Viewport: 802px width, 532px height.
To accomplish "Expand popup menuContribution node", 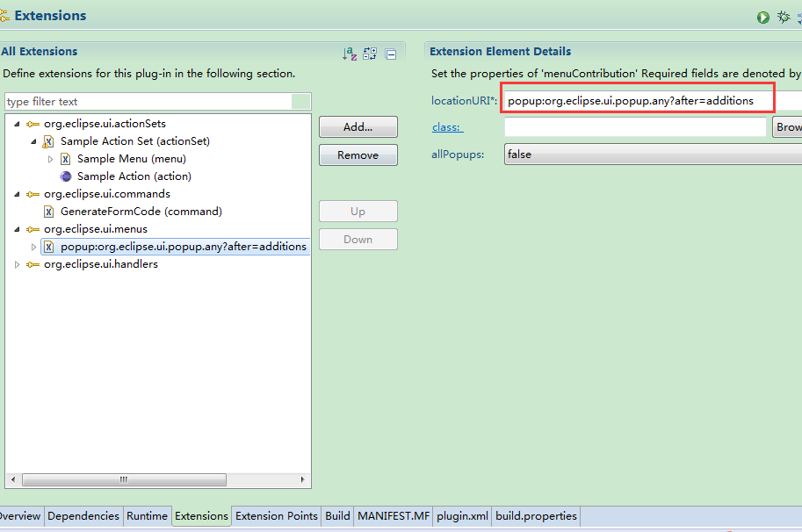I will tap(33, 247).
